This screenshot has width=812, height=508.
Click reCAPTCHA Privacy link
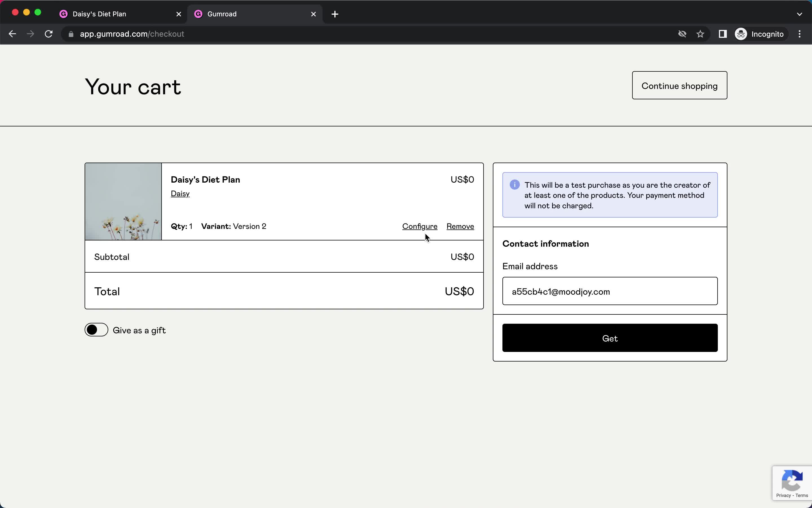(783, 496)
